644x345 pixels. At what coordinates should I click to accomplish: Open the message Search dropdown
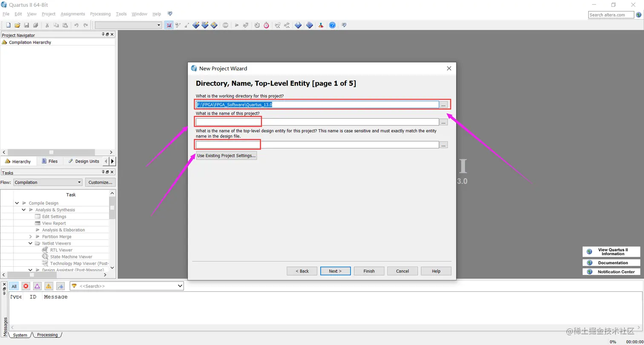(x=179, y=286)
